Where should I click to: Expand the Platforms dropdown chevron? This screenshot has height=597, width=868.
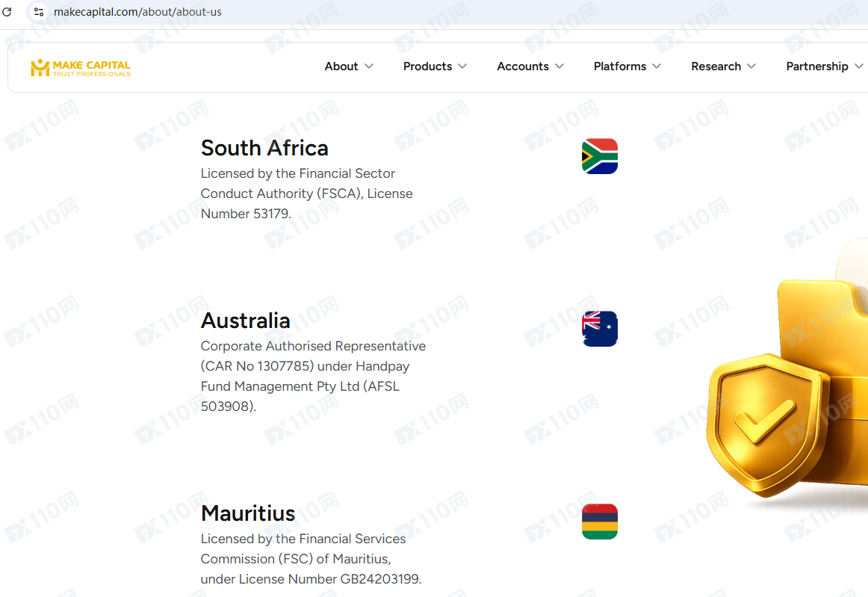coord(657,66)
